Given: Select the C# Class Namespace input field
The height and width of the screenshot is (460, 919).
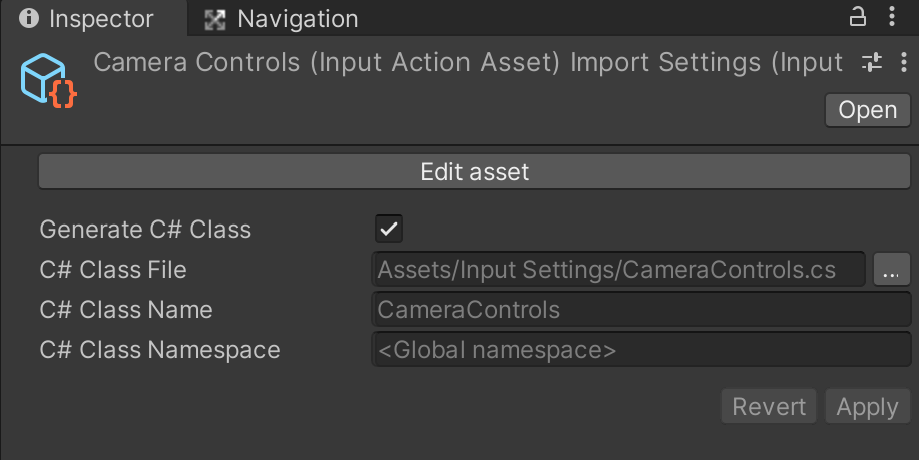Looking at the screenshot, I should (x=640, y=350).
